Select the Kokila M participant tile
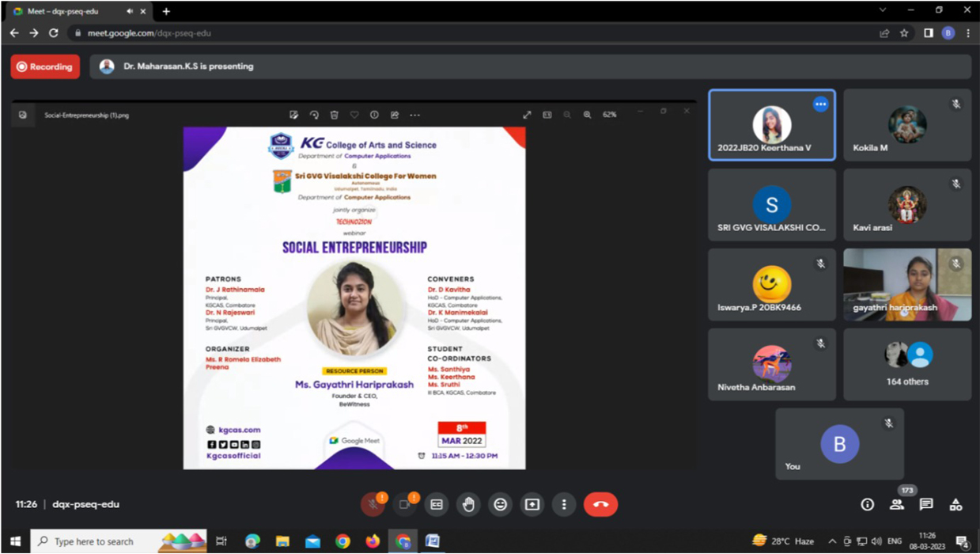 point(907,125)
